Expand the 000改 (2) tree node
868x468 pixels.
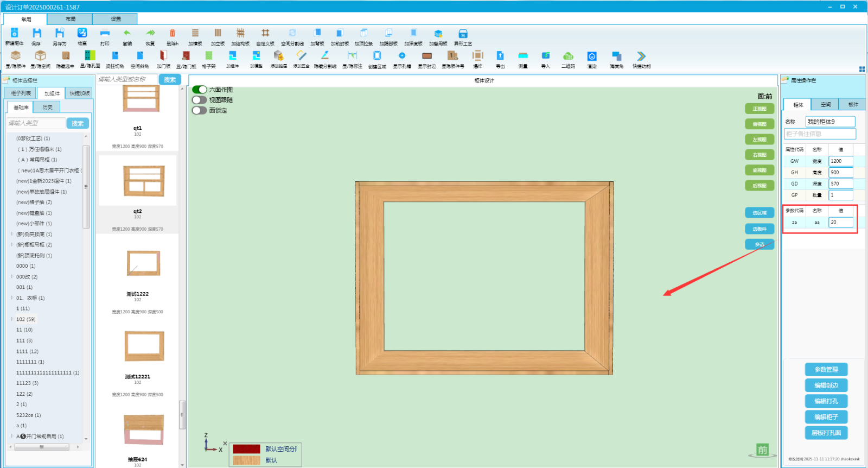tap(12, 277)
